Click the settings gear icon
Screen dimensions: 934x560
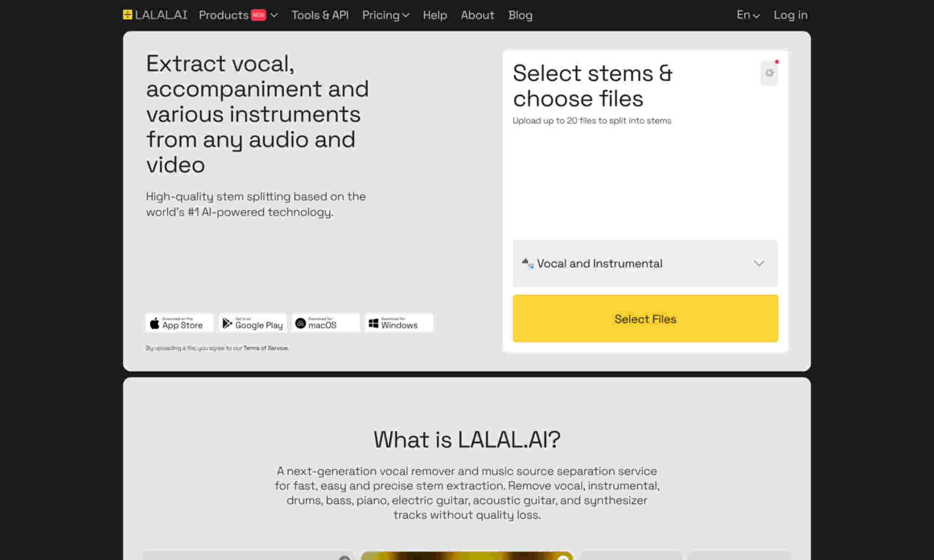pos(769,73)
